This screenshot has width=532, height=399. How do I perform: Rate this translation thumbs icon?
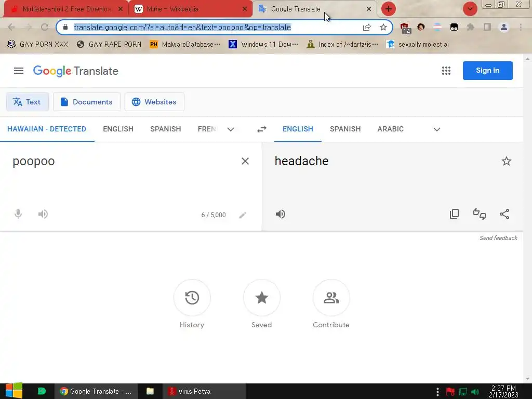480,214
